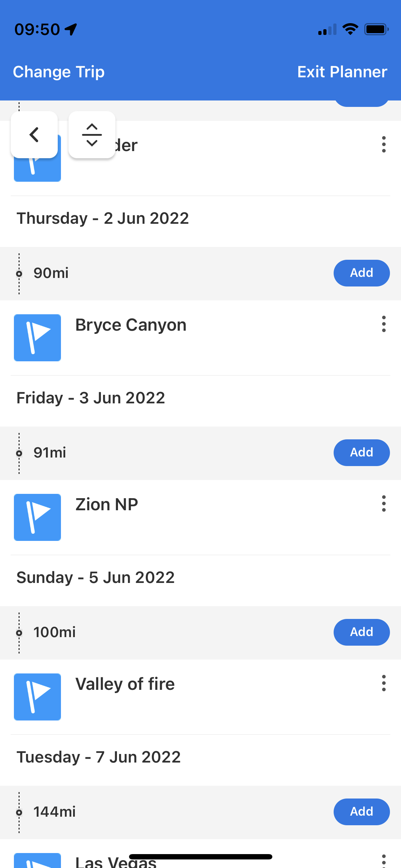The width and height of the screenshot is (401, 868).
Task: Tap the Valley of fire flag icon
Action: coord(37,697)
